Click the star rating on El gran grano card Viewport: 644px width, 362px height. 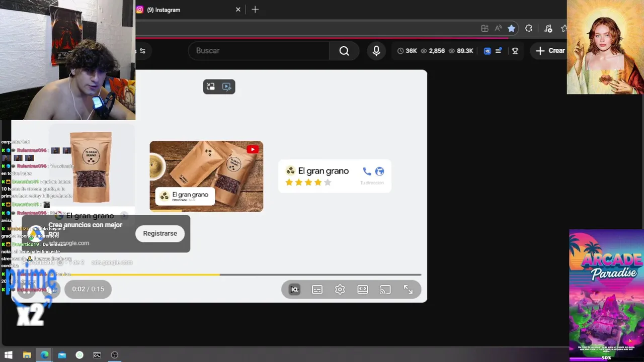pyautogui.click(x=308, y=183)
